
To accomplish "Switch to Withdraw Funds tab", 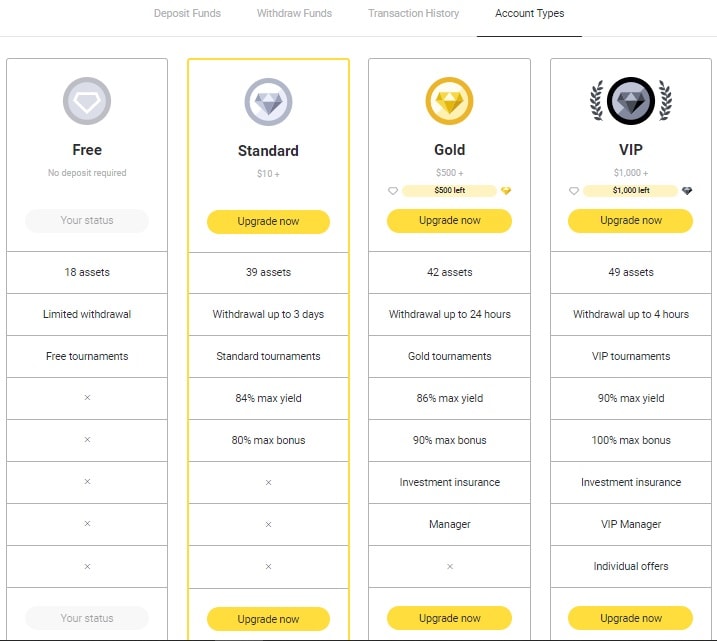I will pyautogui.click(x=294, y=14).
